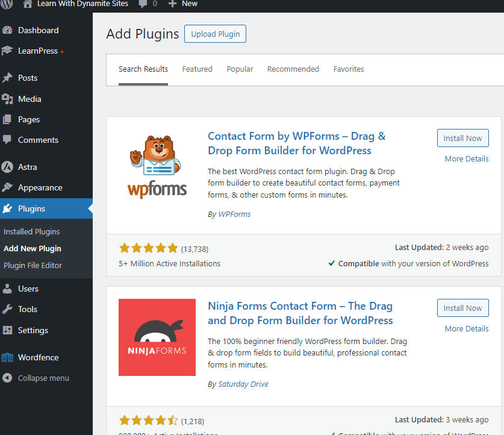
Task: Open the comments bubble icon in admin bar
Action: point(143,4)
